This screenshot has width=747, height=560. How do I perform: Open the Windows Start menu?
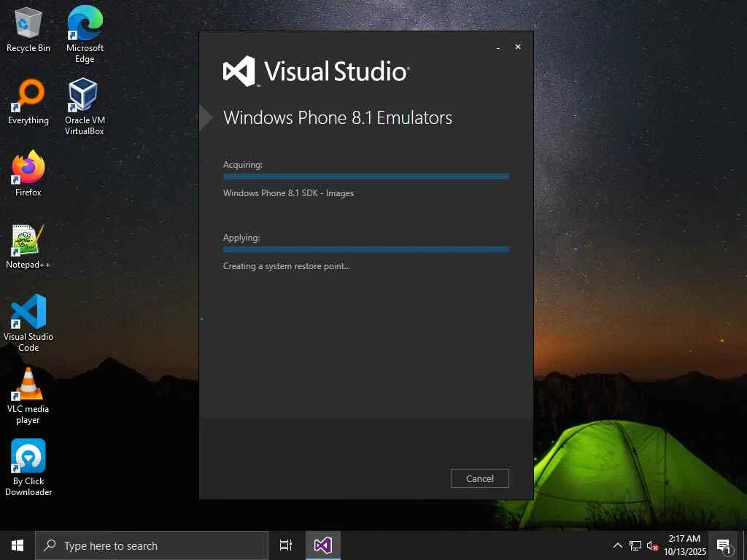(x=18, y=545)
